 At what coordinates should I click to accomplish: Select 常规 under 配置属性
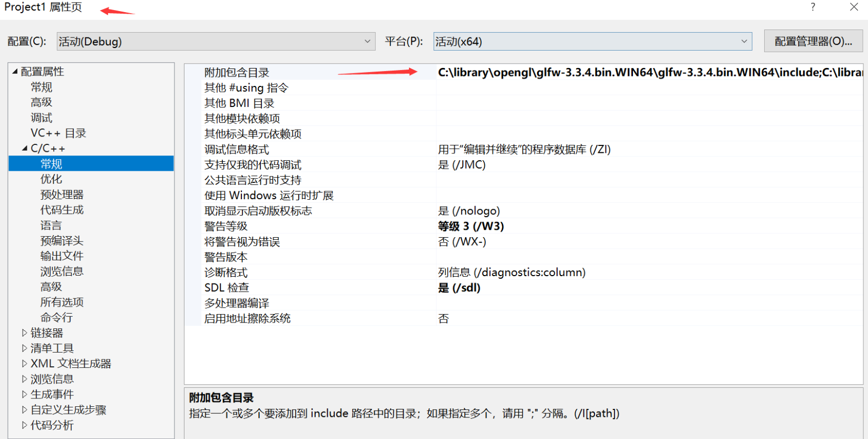click(42, 87)
